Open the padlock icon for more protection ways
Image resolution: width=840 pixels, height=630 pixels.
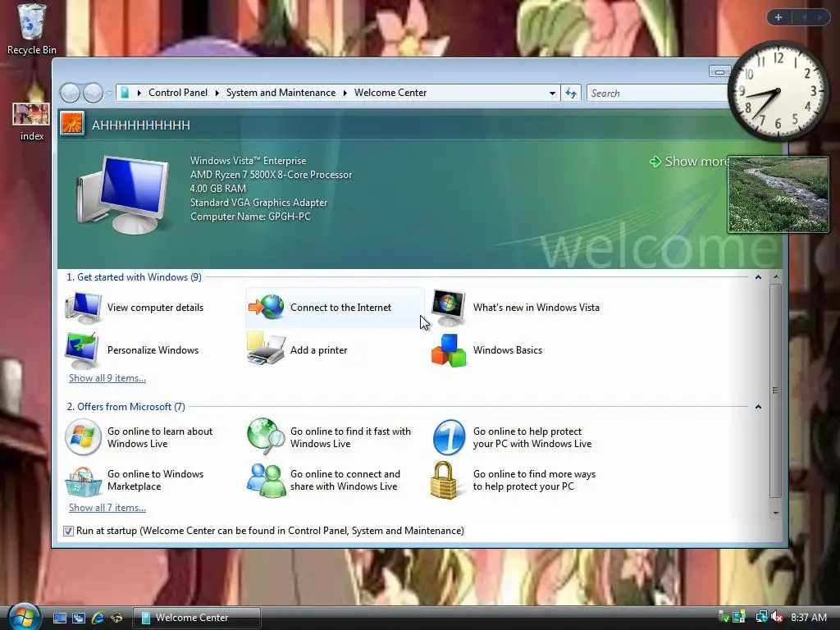pos(444,481)
